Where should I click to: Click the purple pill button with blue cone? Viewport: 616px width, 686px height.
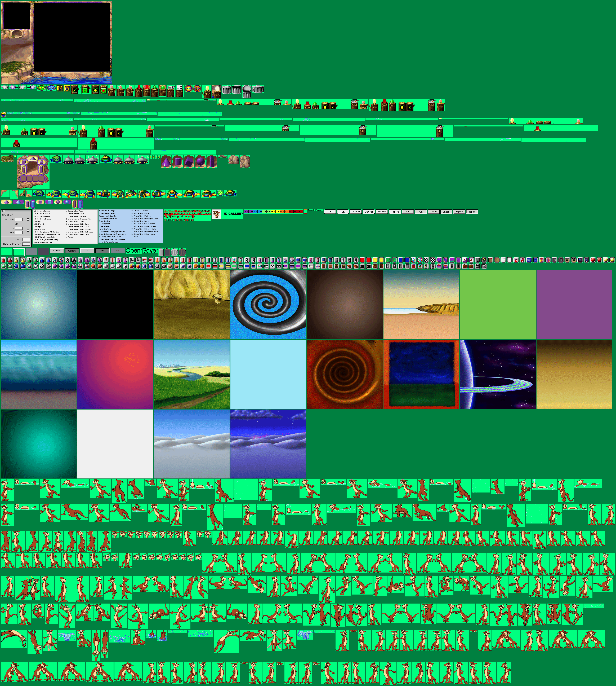18,202
